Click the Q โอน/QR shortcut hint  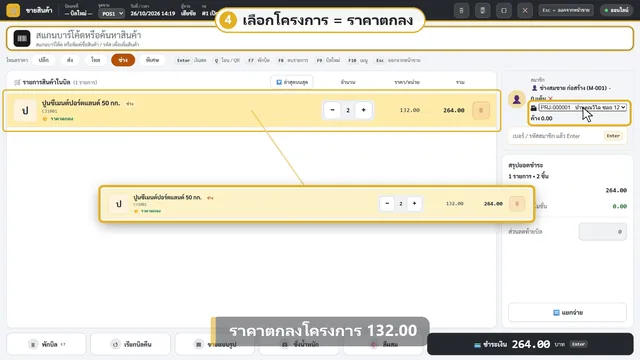[227, 60]
